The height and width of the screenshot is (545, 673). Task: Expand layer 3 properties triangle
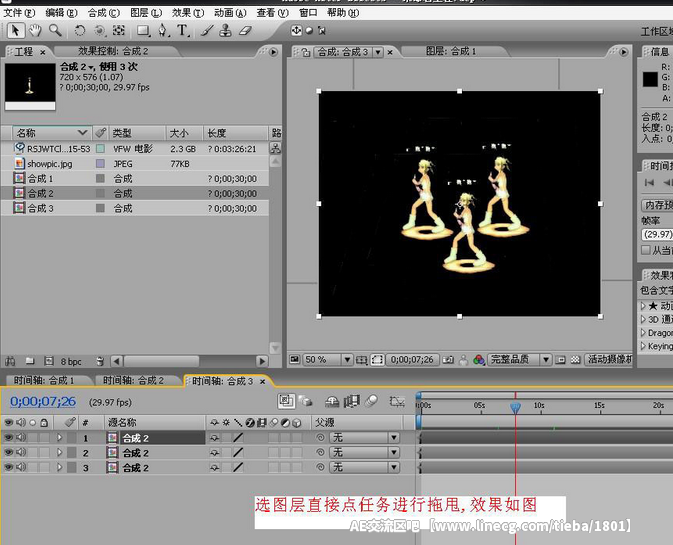click(60, 467)
